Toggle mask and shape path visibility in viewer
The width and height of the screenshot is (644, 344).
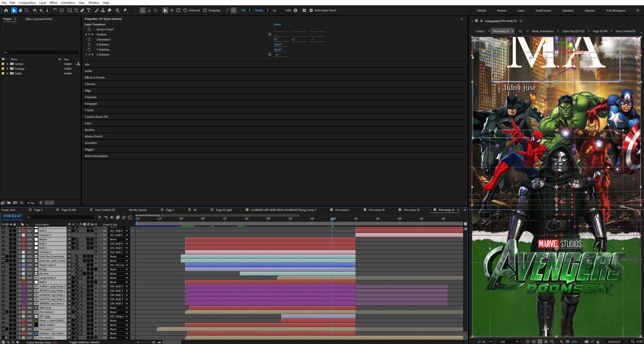tap(540, 341)
